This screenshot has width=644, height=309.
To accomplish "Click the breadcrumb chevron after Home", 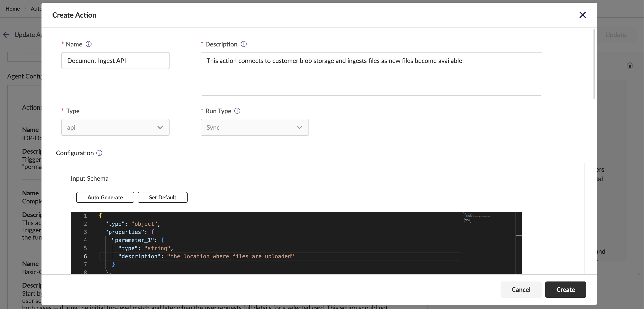I will tap(25, 9).
